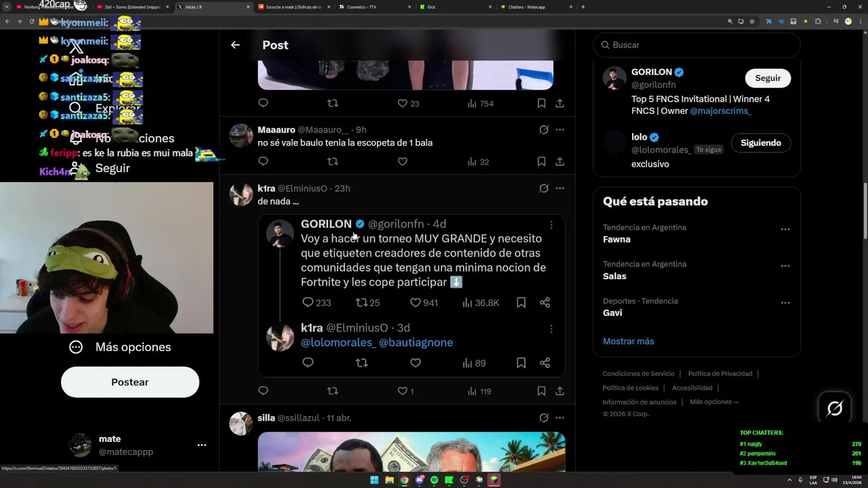Open three-dot menu on GORILON's quoted tweet
The height and width of the screenshot is (488, 868).
click(551, 224)
